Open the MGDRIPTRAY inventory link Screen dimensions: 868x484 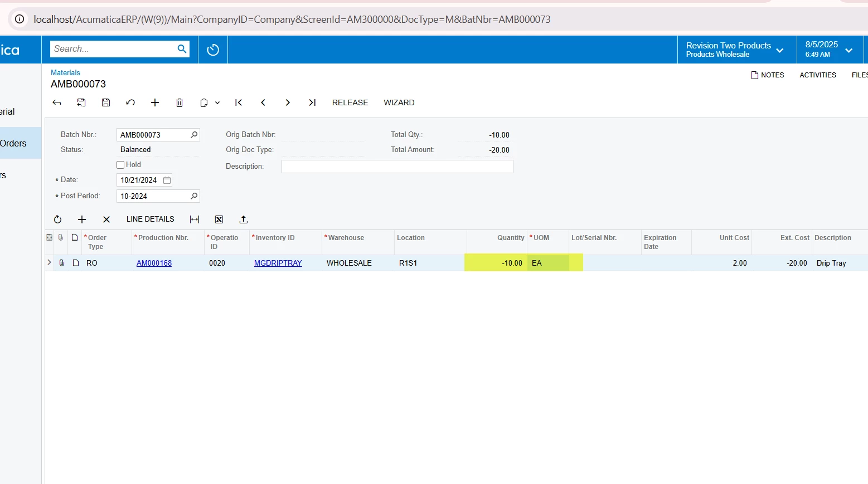(x=278, y=263)
